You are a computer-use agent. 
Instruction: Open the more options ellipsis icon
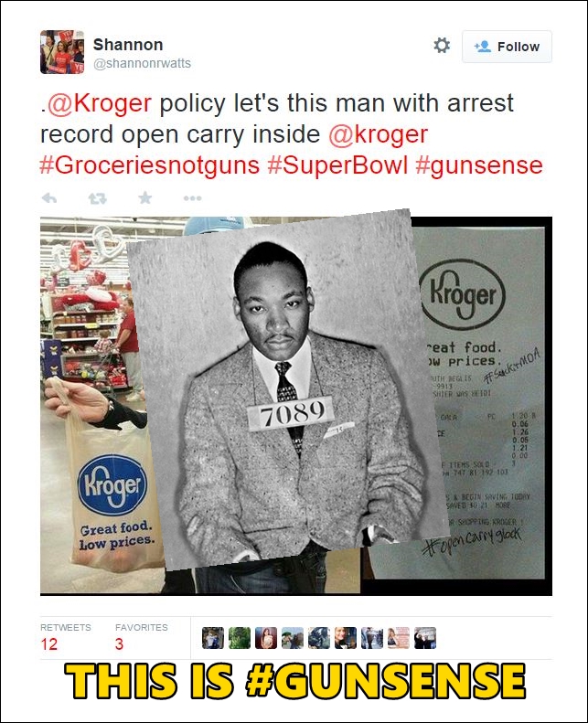(x=192, y=198)
